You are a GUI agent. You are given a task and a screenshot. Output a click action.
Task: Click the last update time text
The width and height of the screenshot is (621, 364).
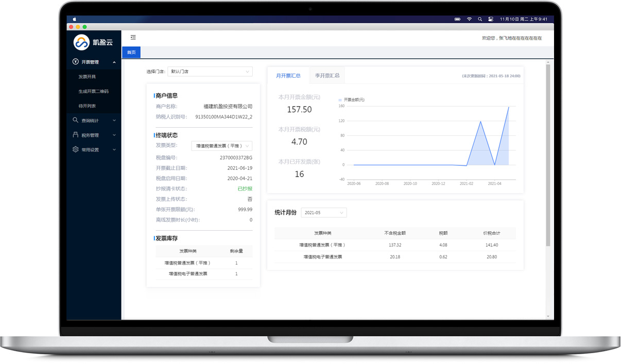(491, 76)
